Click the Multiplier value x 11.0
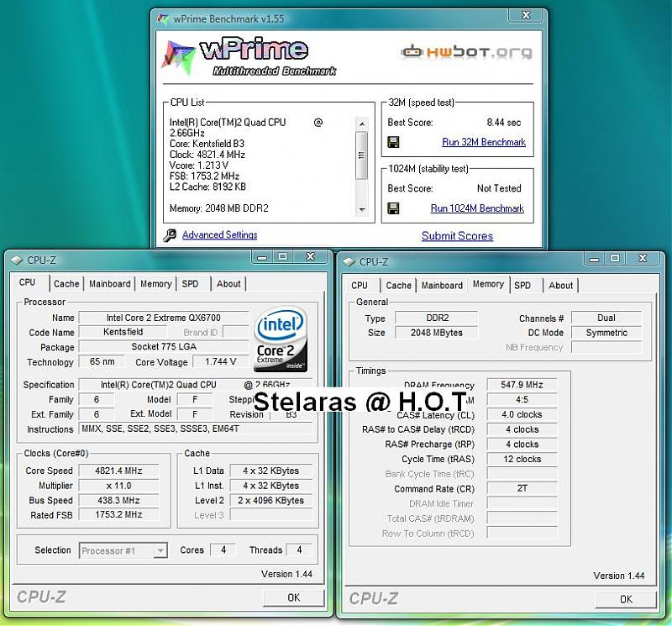This screenshot has height=626, width=672. [118, 486]
